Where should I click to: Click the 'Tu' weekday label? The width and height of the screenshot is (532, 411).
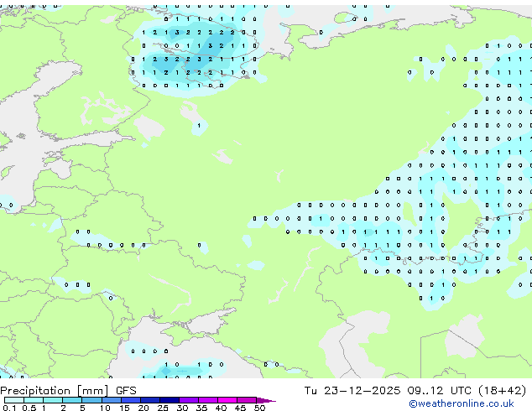(310, 391)
